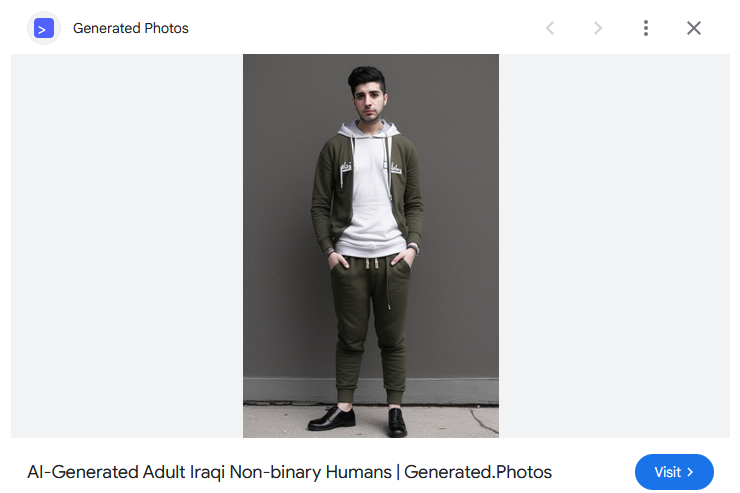
Task: Click the blue square arrow site favicon
Action: (x=44, y=28)
